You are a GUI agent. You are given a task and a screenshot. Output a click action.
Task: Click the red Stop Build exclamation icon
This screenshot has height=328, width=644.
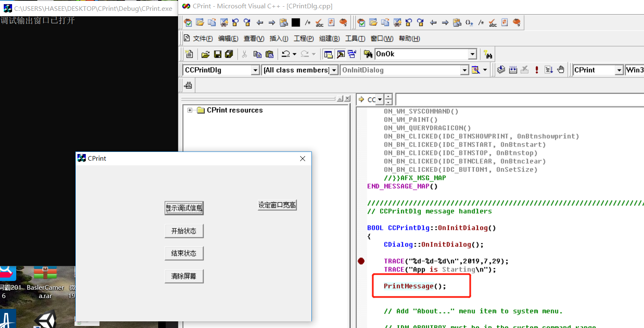click(537, 70)
